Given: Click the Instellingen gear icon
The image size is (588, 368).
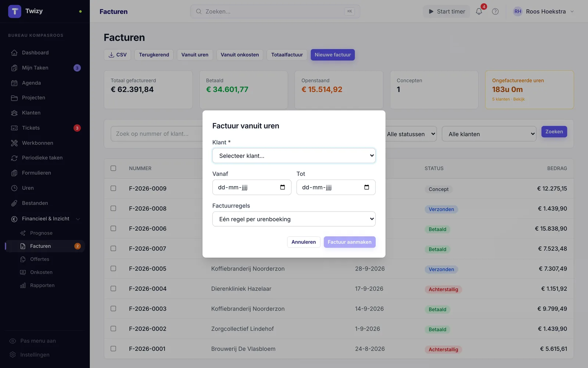Looking at the screenshot, I should 13,355.
